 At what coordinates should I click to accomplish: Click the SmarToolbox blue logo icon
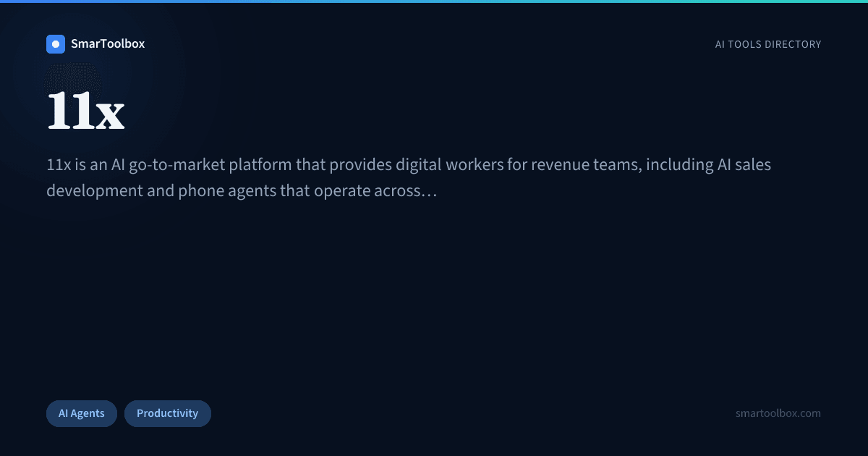[56, 44]
